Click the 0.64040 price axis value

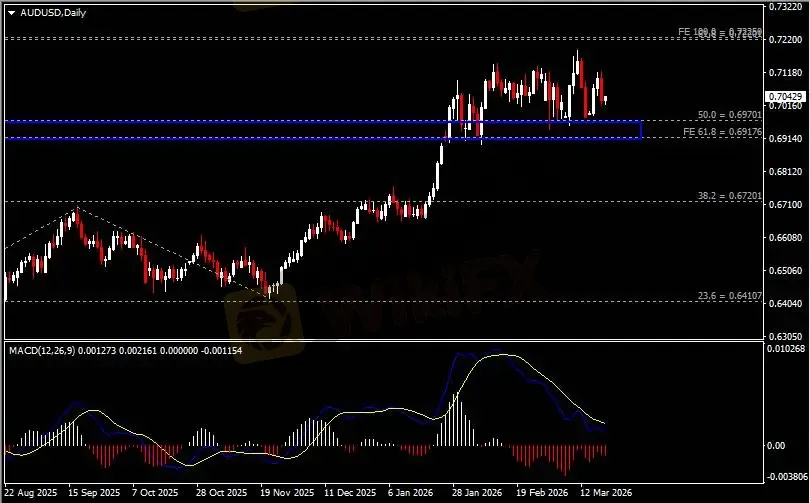pos(785,304)
